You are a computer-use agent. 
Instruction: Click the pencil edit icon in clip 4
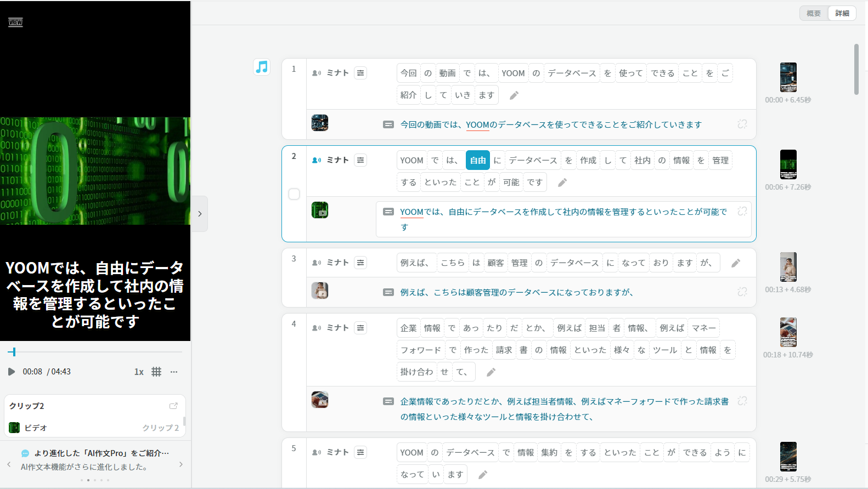[491, 372]
